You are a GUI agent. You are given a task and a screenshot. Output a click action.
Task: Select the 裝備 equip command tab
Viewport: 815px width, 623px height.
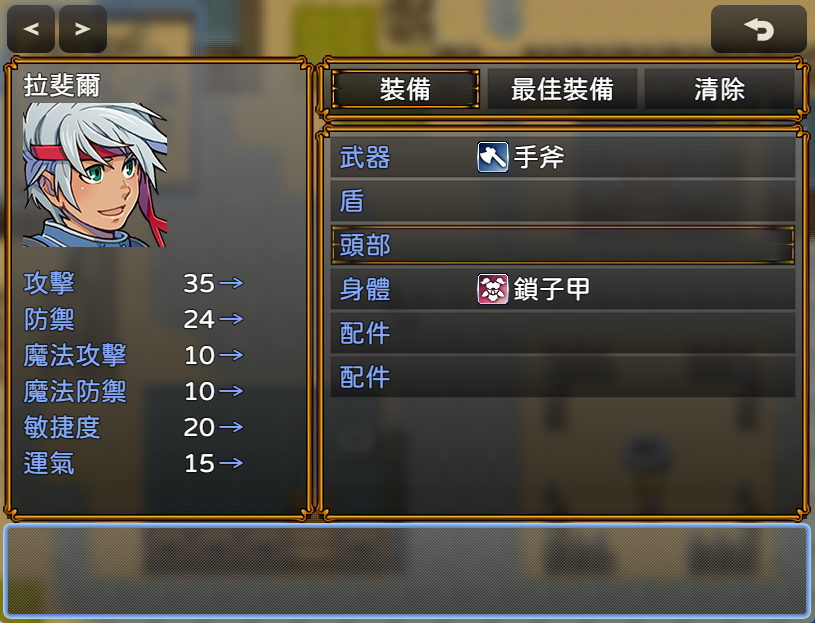405,89
